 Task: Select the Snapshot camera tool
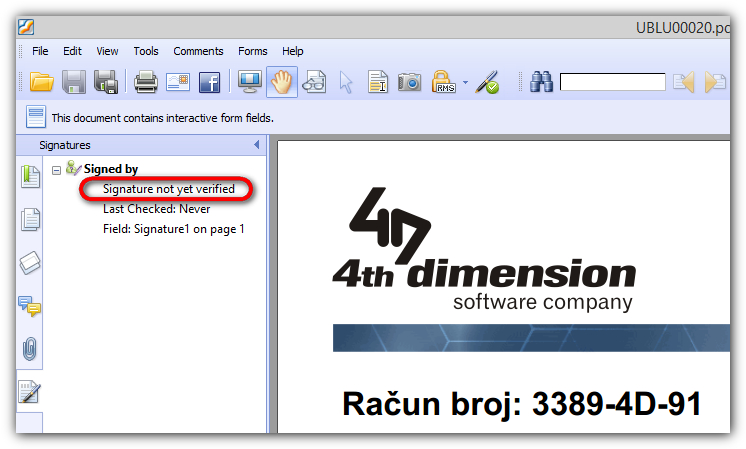point(410,82)
